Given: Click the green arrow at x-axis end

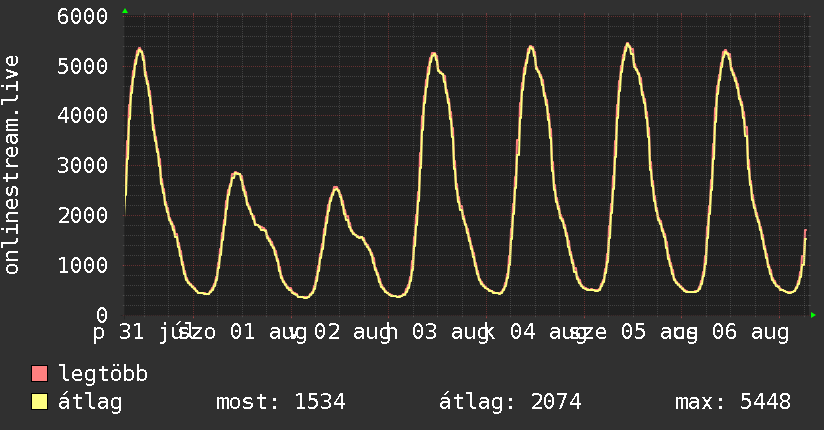Looking at the screenshot, I should click(x=813, y=315).
